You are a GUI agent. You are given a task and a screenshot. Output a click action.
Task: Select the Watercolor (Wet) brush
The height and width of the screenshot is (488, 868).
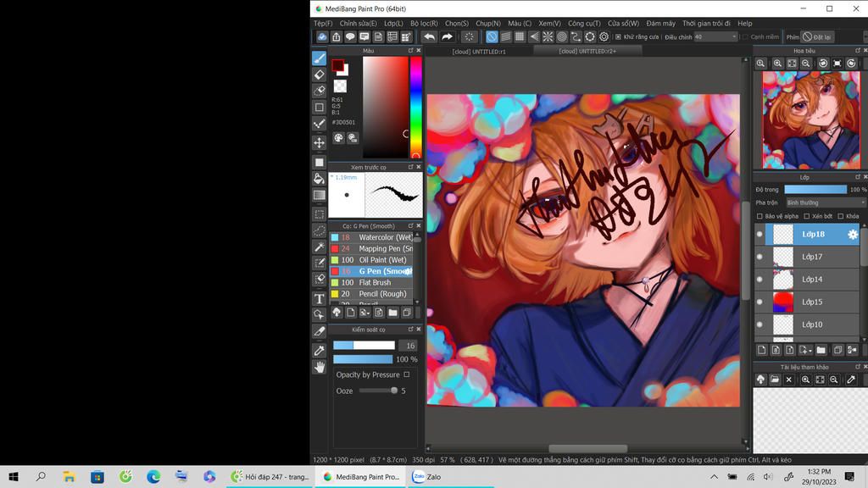click(371, 237)
